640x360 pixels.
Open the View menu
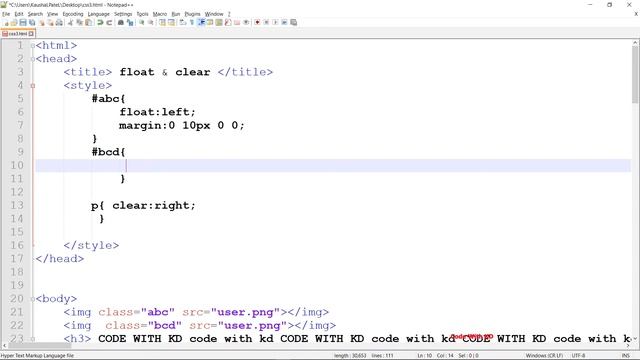pos(52,14)
